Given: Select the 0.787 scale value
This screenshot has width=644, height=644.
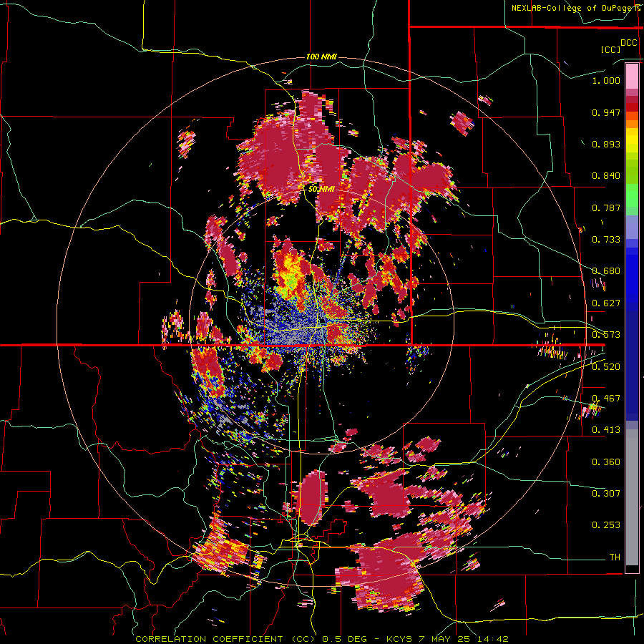Looking at the screenshot, I should pos(606,208).
